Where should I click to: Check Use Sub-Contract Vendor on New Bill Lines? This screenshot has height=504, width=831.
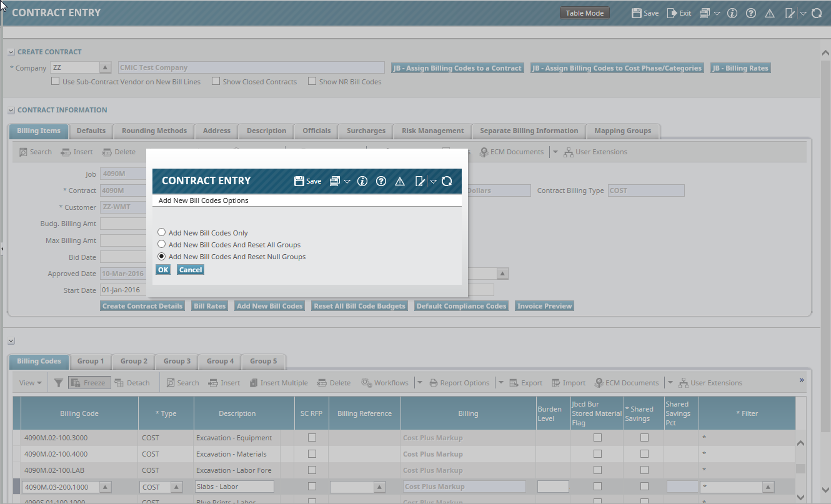(55, 81)
